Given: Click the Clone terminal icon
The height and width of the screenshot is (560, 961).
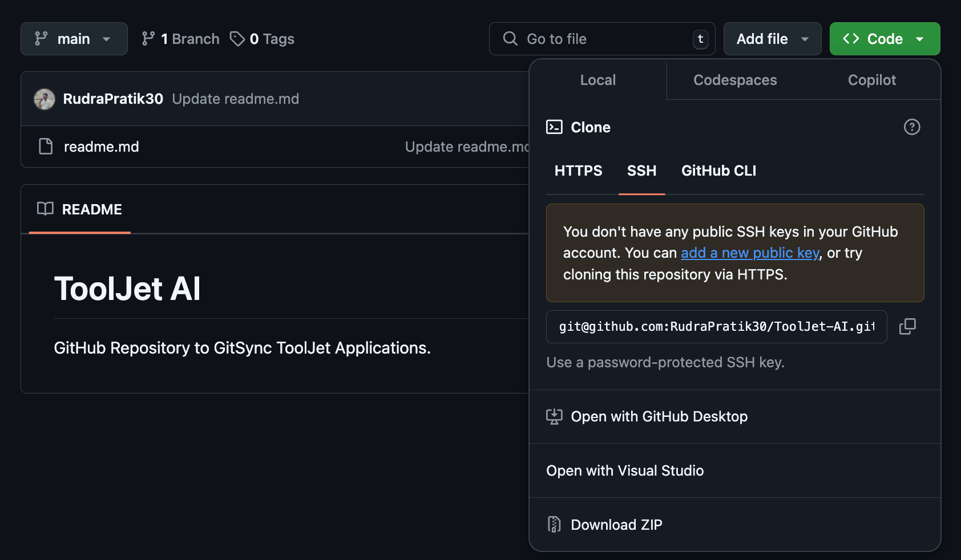Looking at the screenshot, I should pyautogui.click(x=554, y=127).
